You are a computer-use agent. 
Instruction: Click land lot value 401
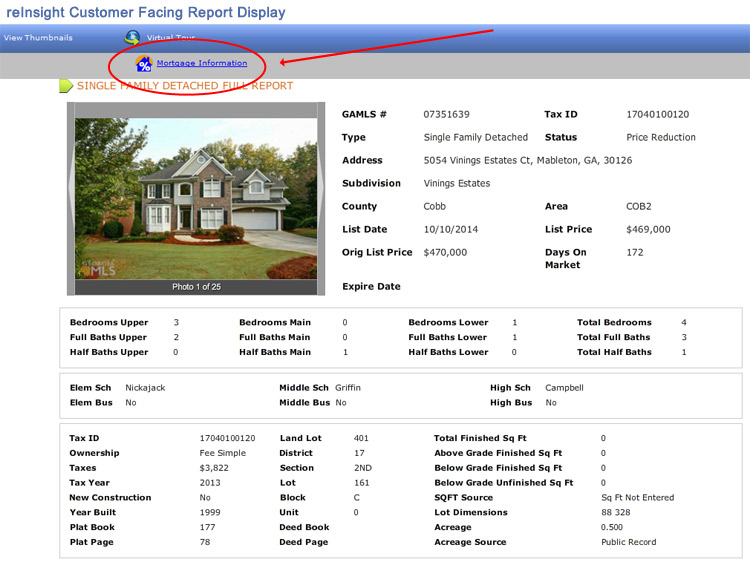(x=361, y=438)
